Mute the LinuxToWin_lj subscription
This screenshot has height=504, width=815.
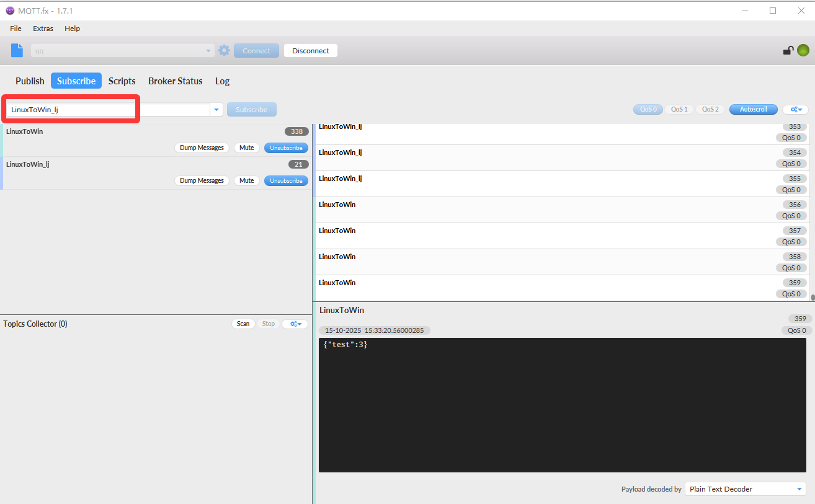pyautogui.click(x=247, y=180)
